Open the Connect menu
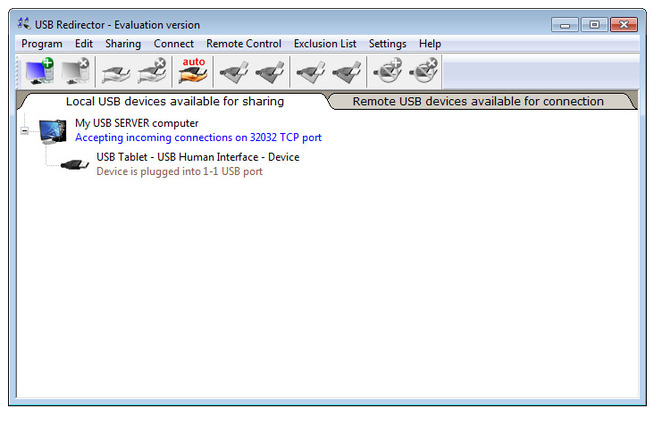The width and height of the screenshot is (662, 425). (174, 44)
